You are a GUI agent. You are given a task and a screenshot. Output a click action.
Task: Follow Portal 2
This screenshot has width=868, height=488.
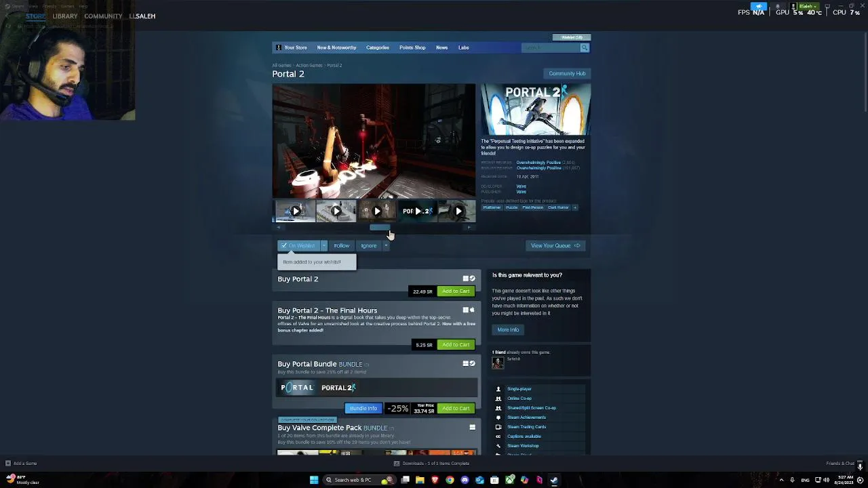click(x=341, y=245)
